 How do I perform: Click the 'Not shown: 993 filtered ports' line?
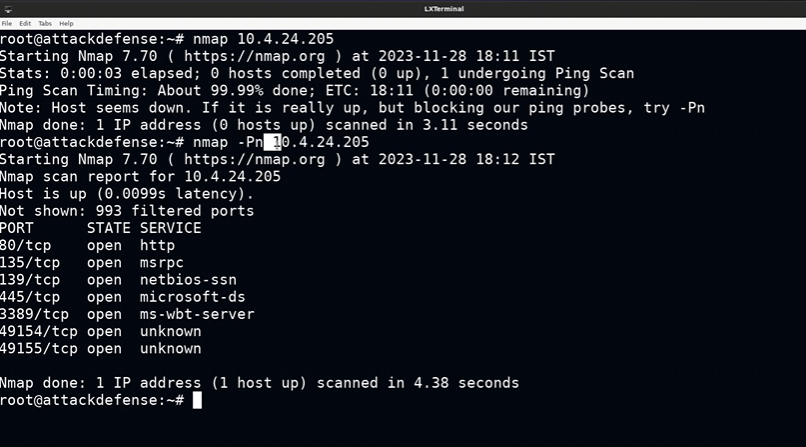[x=127, y=211]
